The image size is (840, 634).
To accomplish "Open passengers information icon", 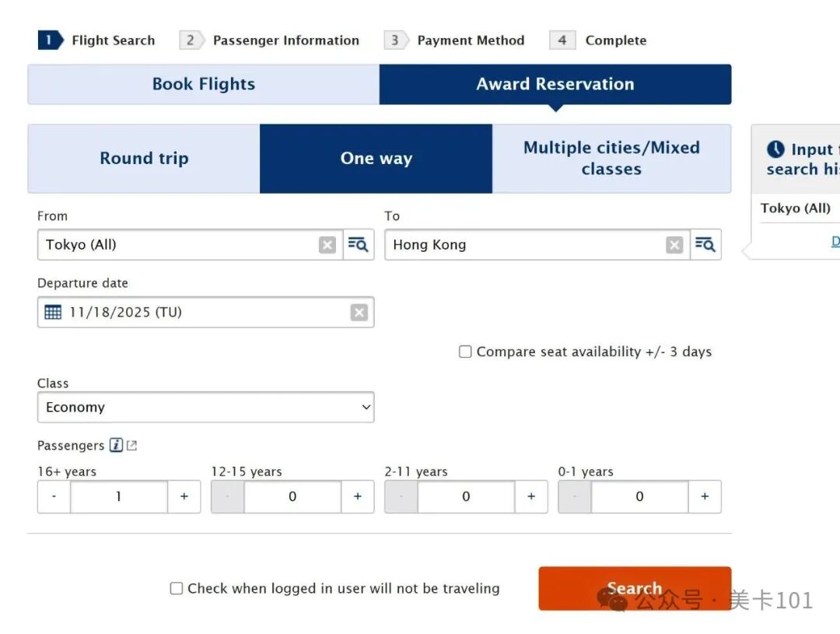I will click(x=116, y=446).
